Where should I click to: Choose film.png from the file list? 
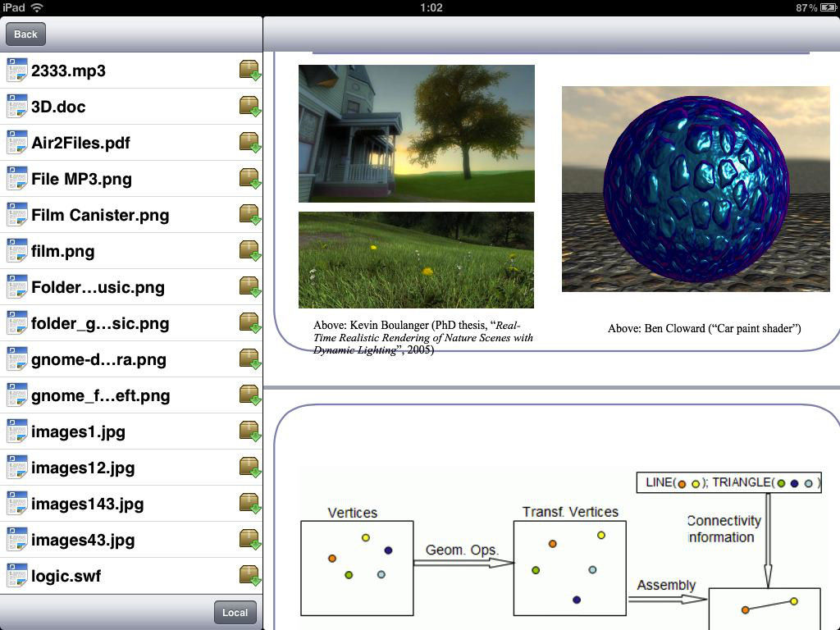(x=62, y=251)
